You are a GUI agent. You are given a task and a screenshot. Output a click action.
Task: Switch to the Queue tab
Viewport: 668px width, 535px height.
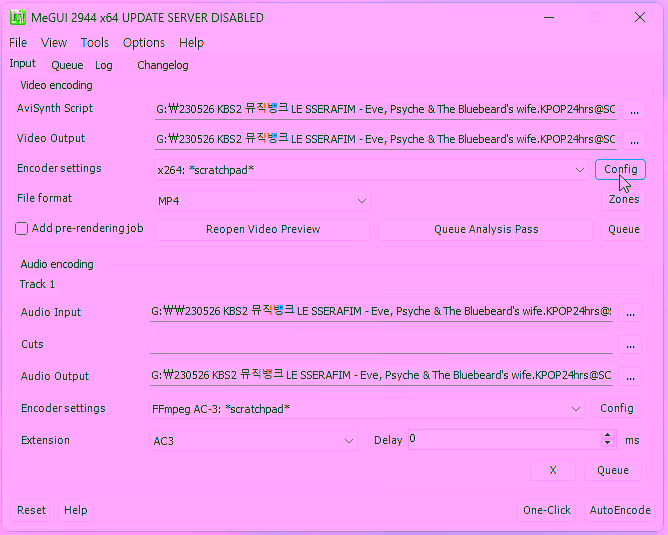tap(67, 65)
